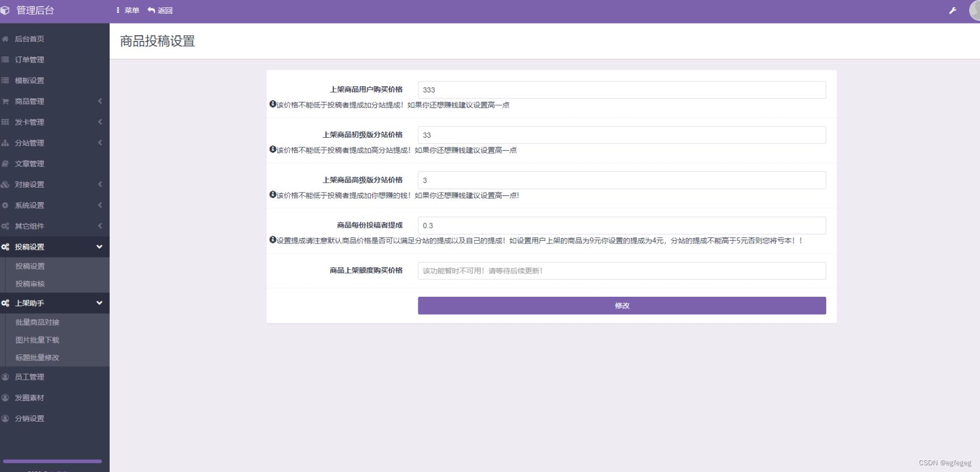Focus the 上架商品高级版分站价格 input field
This screenshot has width=980, height=472.
(622, 180)
